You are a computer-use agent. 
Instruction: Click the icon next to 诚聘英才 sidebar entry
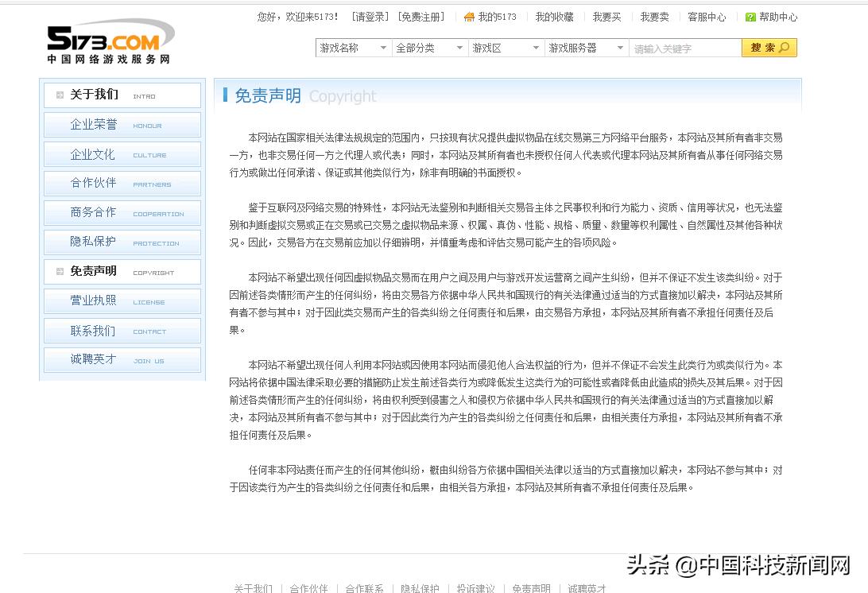coord(60,360)
